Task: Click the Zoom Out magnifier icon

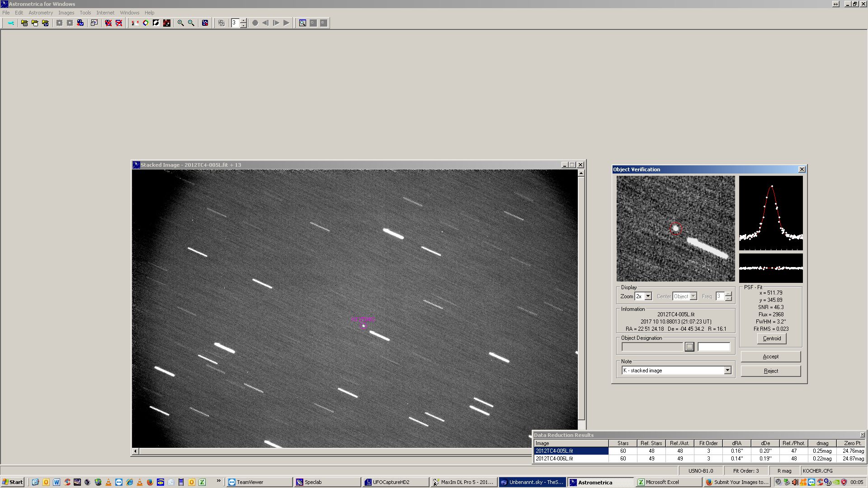Action: (191, 23)
